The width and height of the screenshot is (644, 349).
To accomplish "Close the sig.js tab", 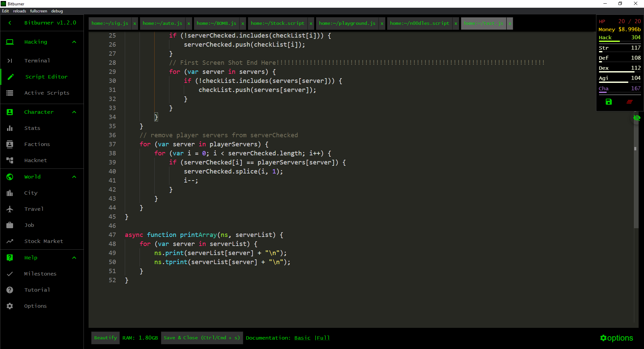I will coord(135,23).
